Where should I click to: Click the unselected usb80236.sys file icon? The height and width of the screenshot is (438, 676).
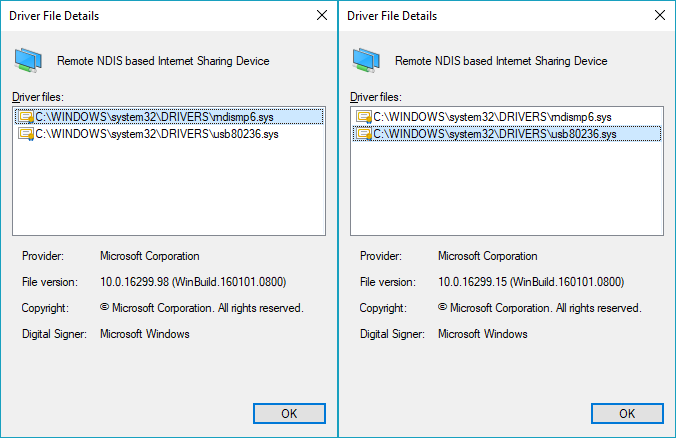coord(25,134)
